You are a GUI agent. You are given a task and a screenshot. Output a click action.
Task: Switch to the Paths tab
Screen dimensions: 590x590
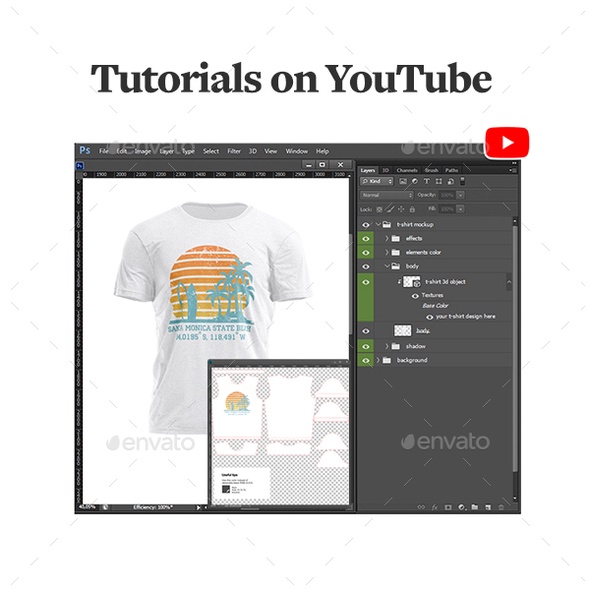pyautogui.click(x=451, y=170)
